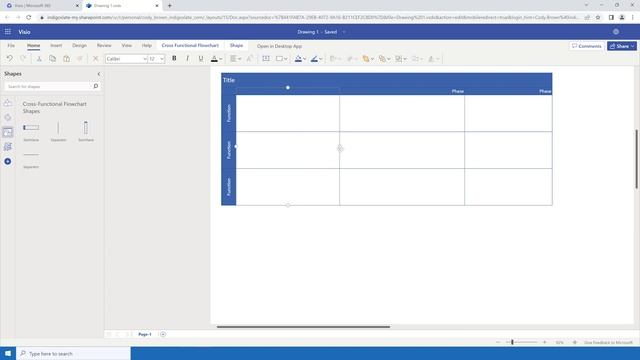Image resolution: width=640 pixels, height=360 pixels.
Task: Click Give Feedback to Microsoft
Action: pos(608,342)
